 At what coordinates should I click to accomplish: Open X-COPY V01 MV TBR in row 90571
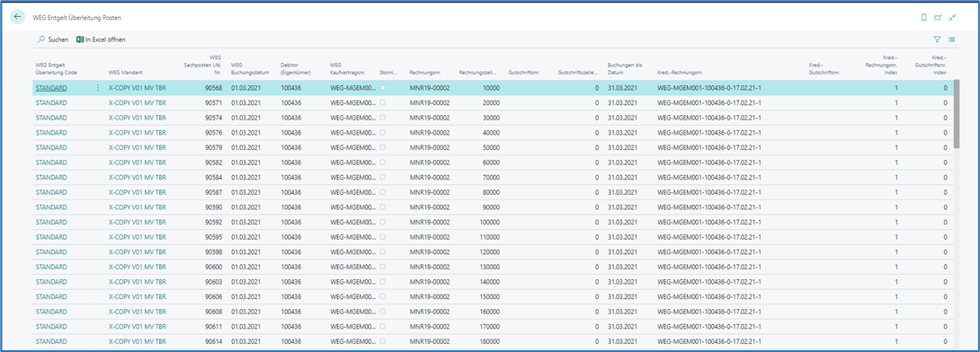(138, 103)
